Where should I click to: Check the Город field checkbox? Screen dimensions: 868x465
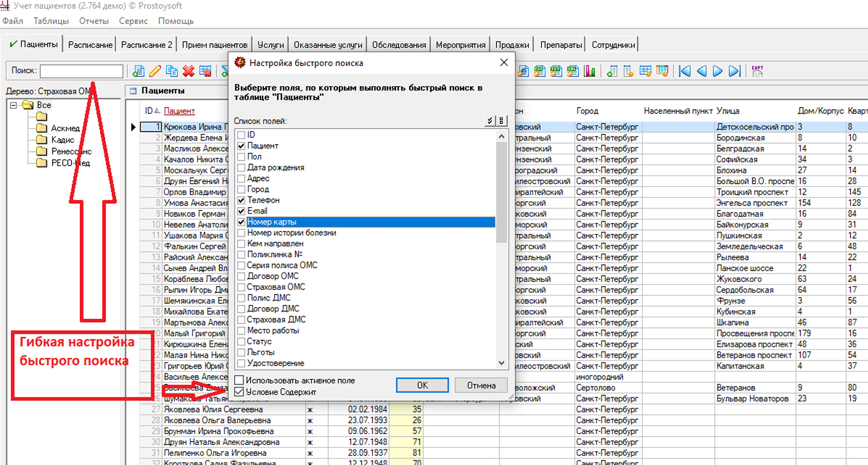click(x=241, y=189)
